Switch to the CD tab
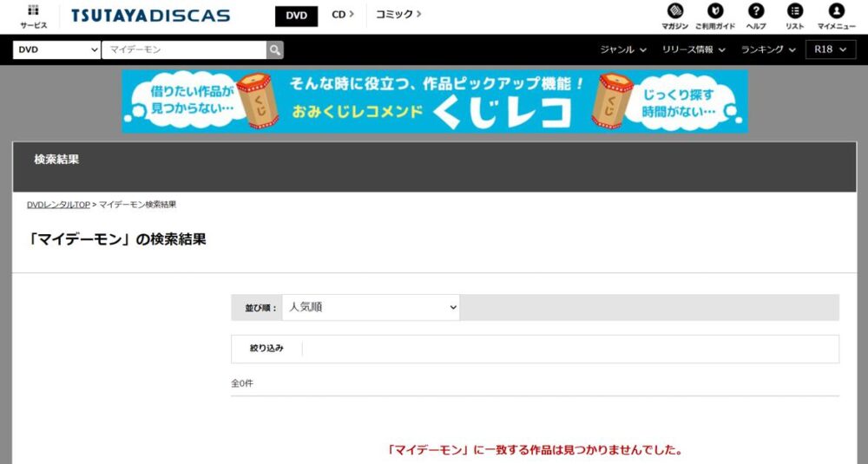868x464 pixels. click(343, 15)
